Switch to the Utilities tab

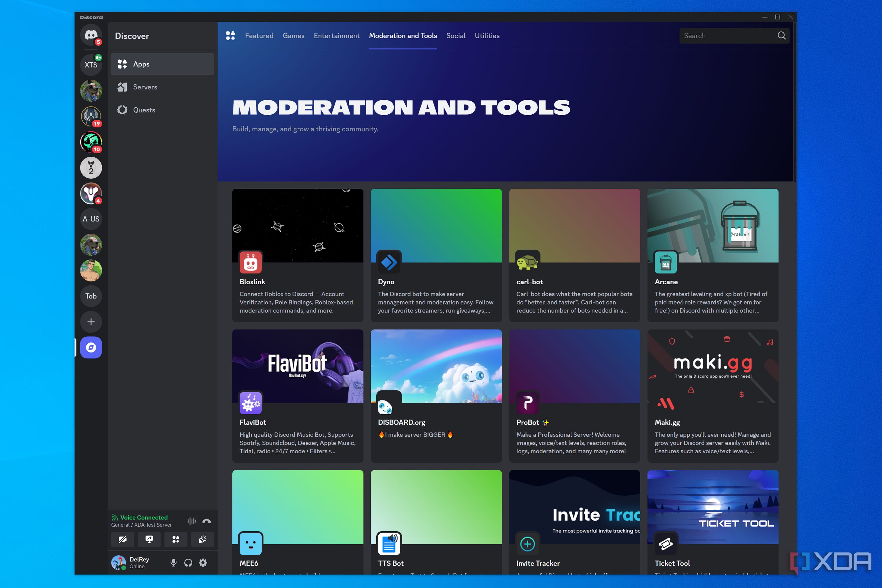487,36
